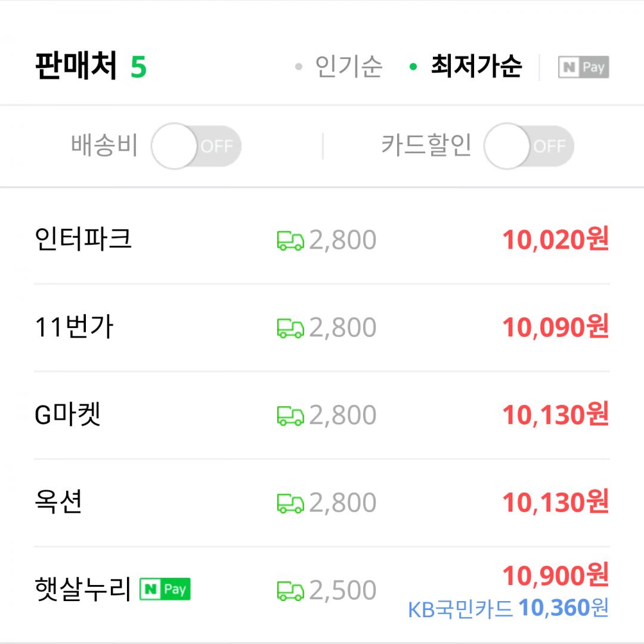This screenshot has width=644, height=644.
Task: Go to G마켓 seller listing
Action: pos(69,415)
